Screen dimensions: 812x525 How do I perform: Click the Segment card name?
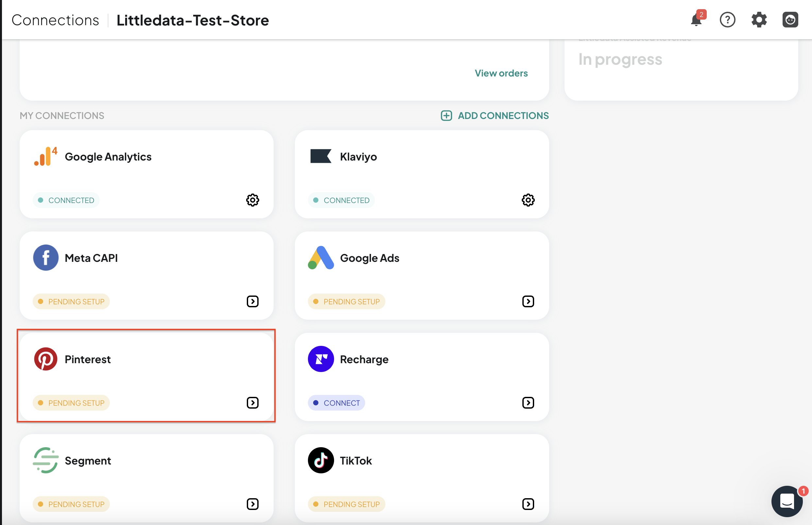88,461
